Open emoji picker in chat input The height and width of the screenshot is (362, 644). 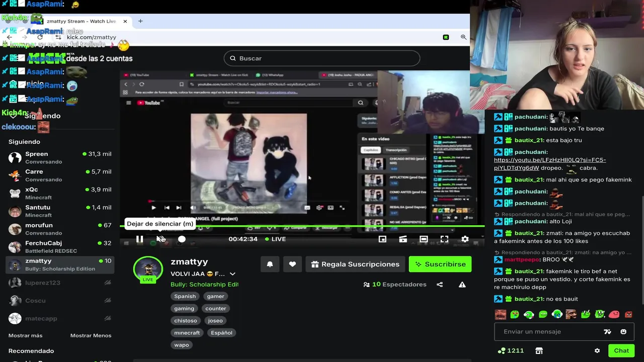(623, 332)
